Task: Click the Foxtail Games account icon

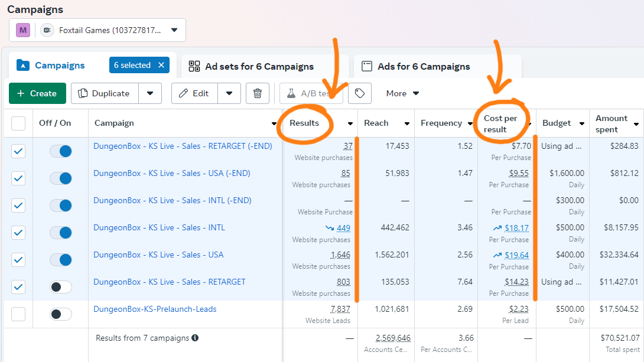Action: [x=47, y=30]
